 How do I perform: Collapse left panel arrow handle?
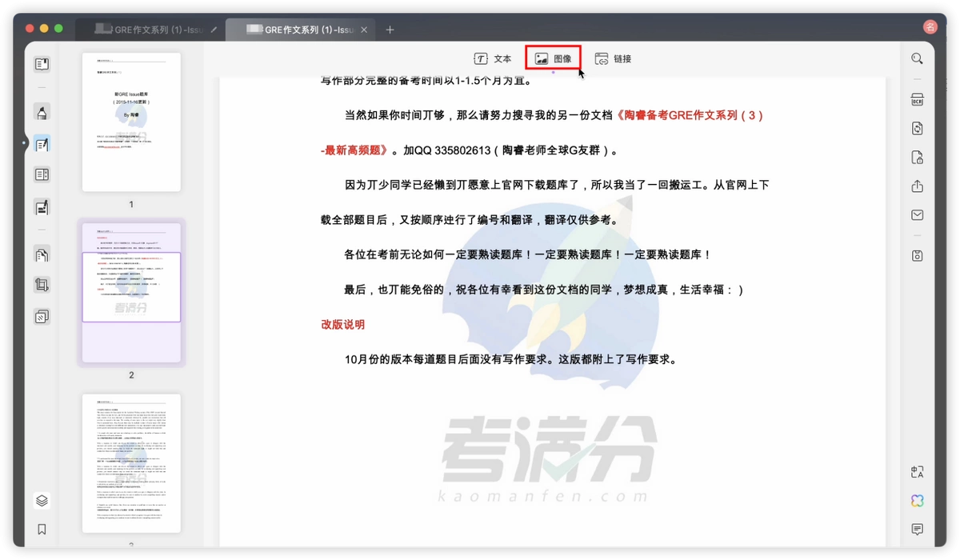click(x=25, y=144)
